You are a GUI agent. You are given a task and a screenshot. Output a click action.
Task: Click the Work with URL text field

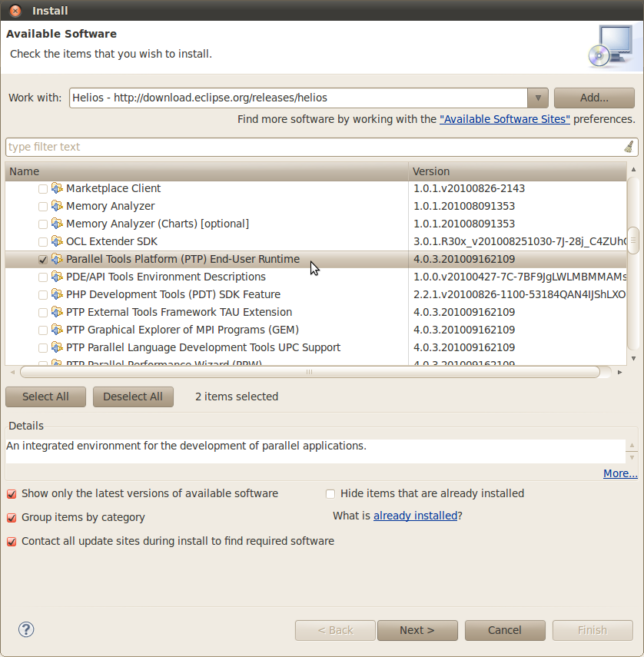[298, 98]
